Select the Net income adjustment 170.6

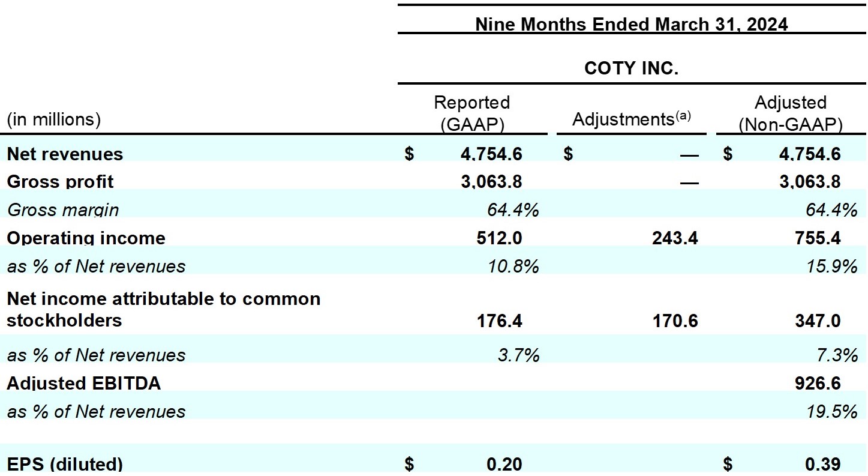click(x=675, y=321)
